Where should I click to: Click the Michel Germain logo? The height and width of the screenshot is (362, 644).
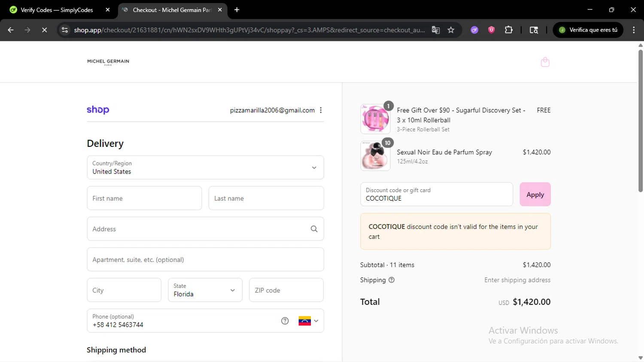108,62
